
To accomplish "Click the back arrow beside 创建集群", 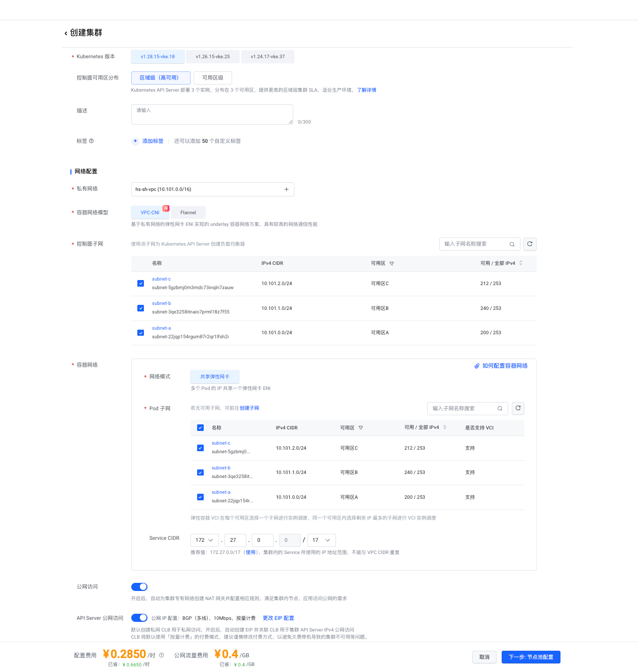I will click(x=66, y=33).
